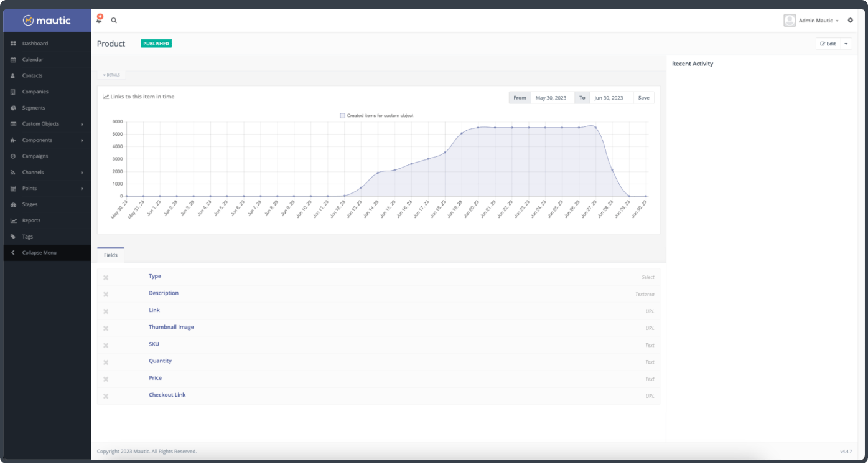Open the dropdown arrow beside Edit
Screen dimensions: 868x464
[846, 44]
